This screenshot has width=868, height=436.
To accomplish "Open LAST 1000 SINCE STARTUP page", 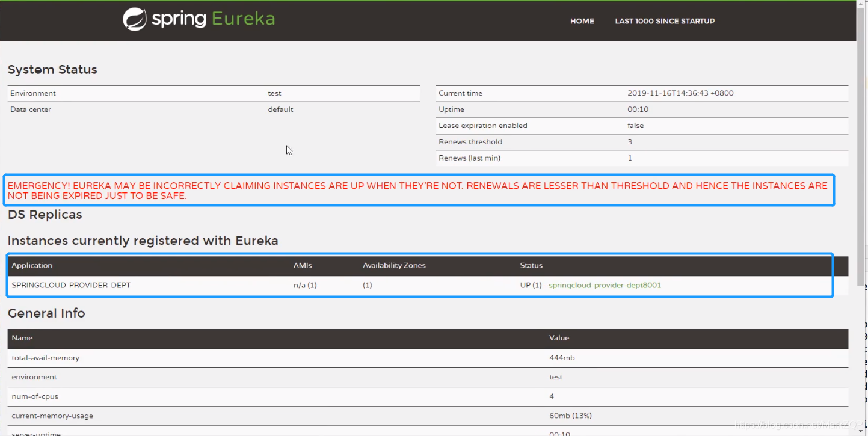I will click(665, 21).
